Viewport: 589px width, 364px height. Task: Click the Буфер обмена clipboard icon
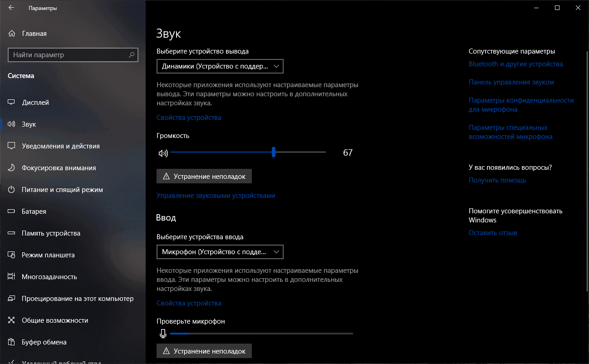tap(11, 342)
